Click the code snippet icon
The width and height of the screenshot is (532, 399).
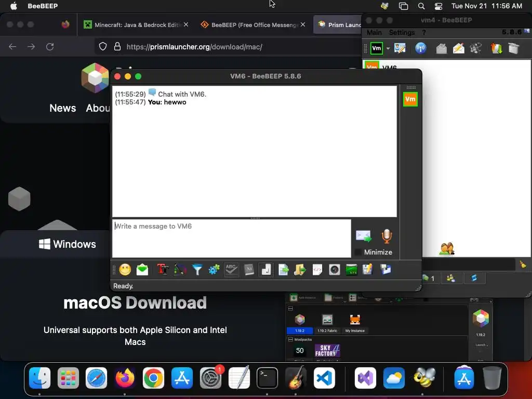point(317,270)
